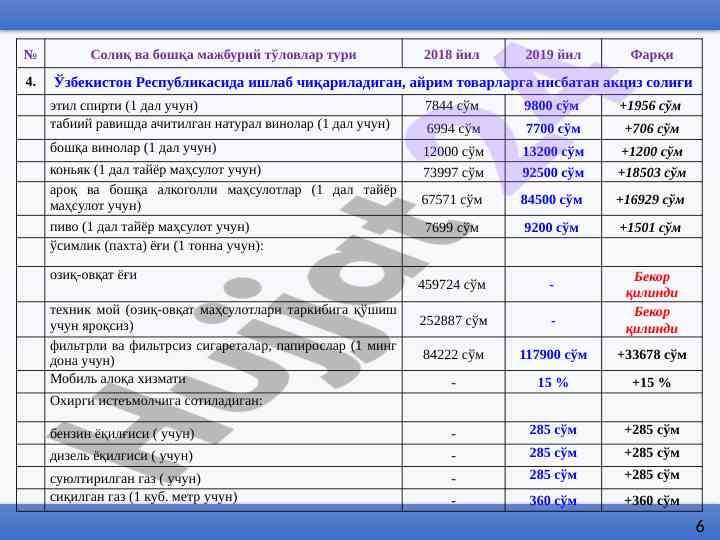Select 'ароқ ва бошқа алкоголли маҳсулотлар' label
The height and width of the screenshot is (540, 720).
[223, 198]
